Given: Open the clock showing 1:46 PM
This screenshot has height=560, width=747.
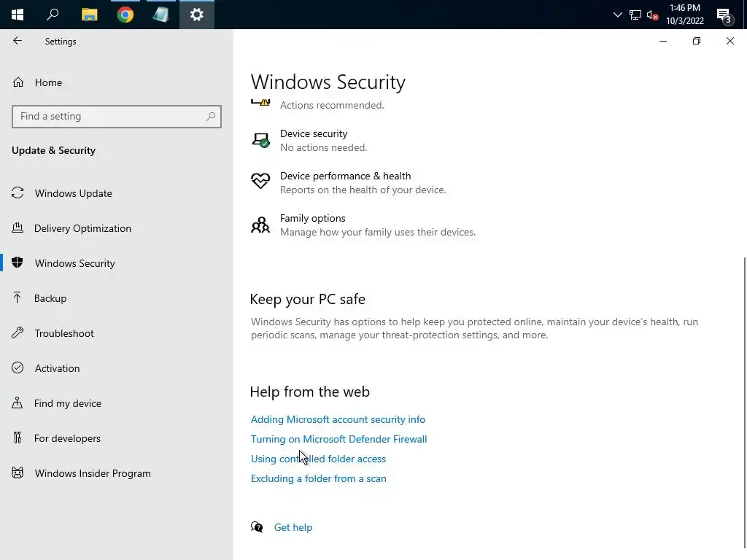Looking at the screenshot, I should pyautogui.click(x=684, y=15).
